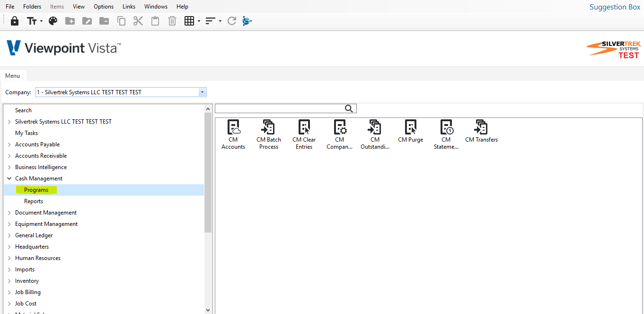Open the Options menu
Screen dimensions: 644x314
(104, 7)
